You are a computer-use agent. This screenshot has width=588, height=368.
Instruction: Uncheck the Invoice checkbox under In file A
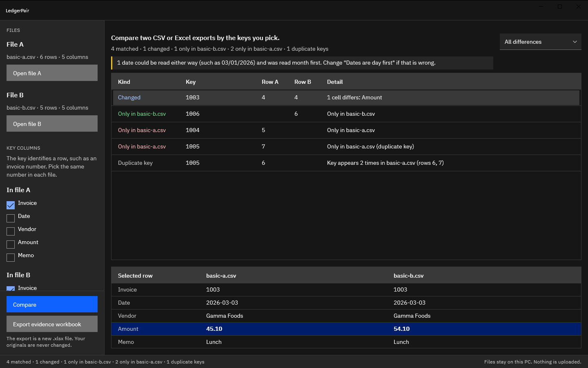point(11,205)
